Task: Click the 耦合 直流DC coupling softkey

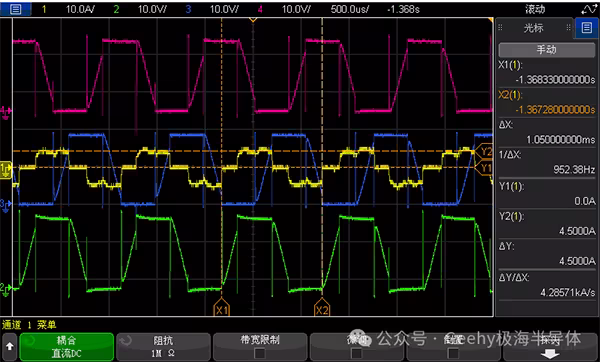Action: tap(67, 347)
